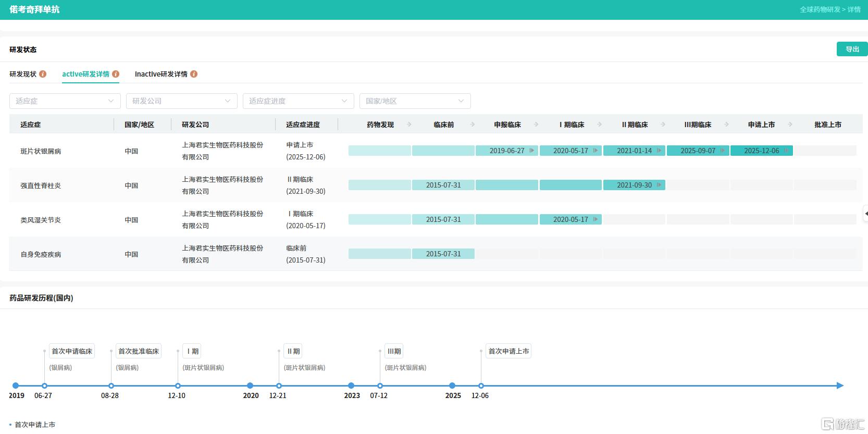Click the info icon next to active研发详情
This screenshot has height=434, width=868.
(x=116, y=74)
